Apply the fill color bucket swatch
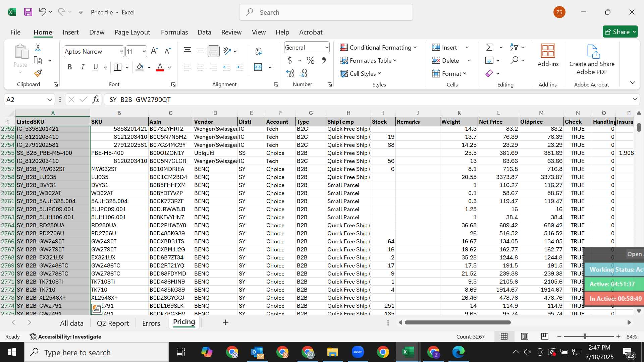Viewport: 644px width, 362px height. (140, 67)
